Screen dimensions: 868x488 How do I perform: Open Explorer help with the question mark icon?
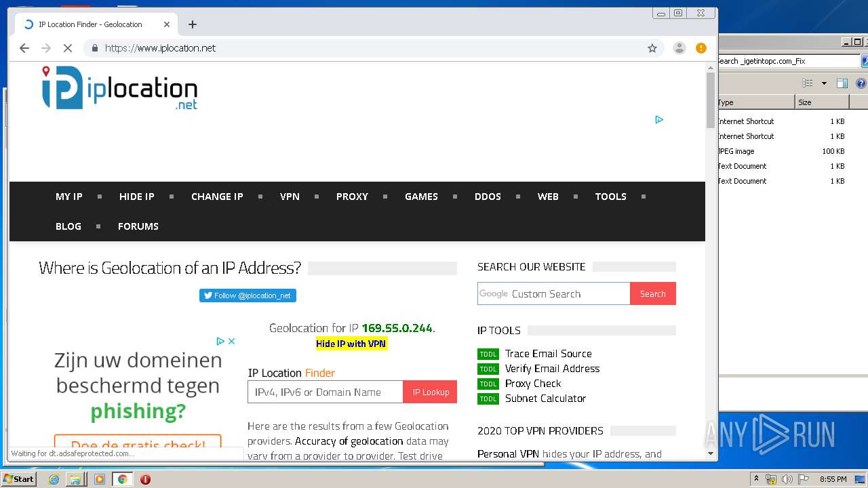(861, 83)
